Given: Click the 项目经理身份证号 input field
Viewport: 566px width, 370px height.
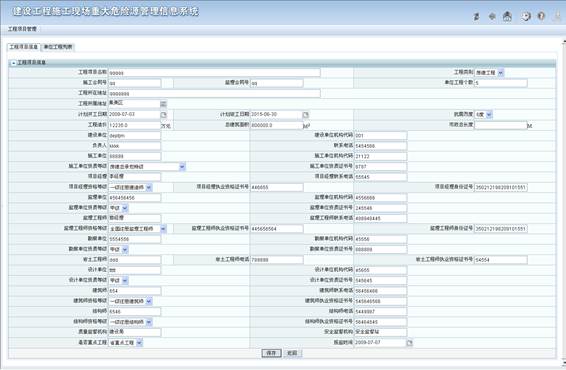Looking at the screenshot, I should (501, 187).
